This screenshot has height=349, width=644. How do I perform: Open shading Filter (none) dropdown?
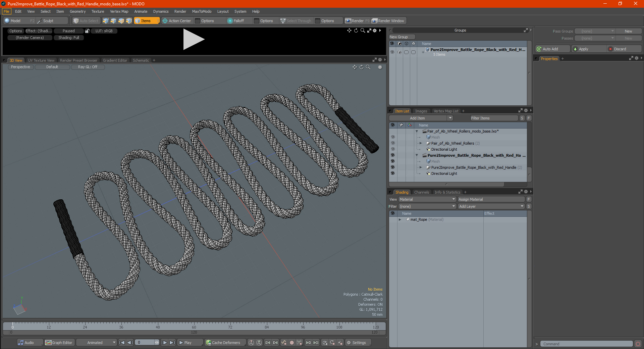pos(427,206)
